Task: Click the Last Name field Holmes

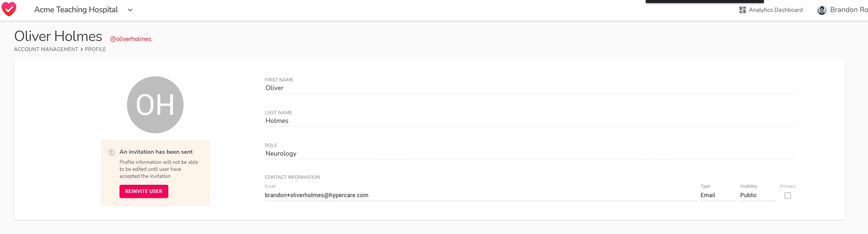Action: tap(530, 120)
